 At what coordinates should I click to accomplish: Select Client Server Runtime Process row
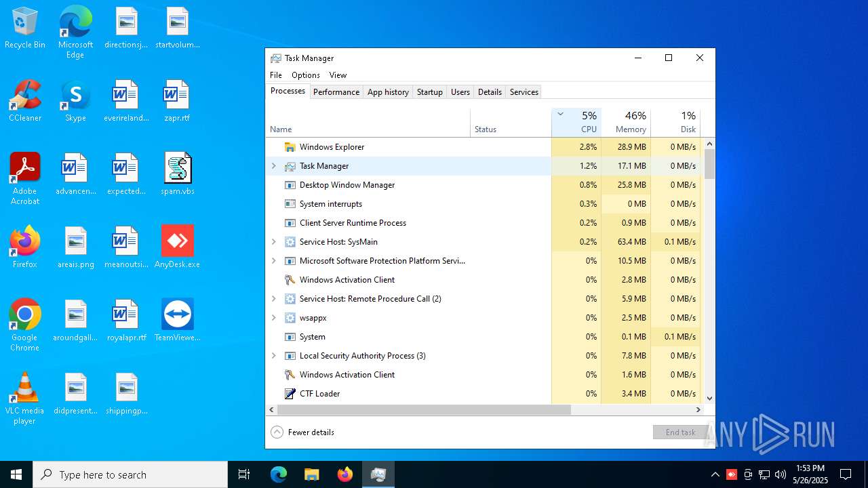485,223
